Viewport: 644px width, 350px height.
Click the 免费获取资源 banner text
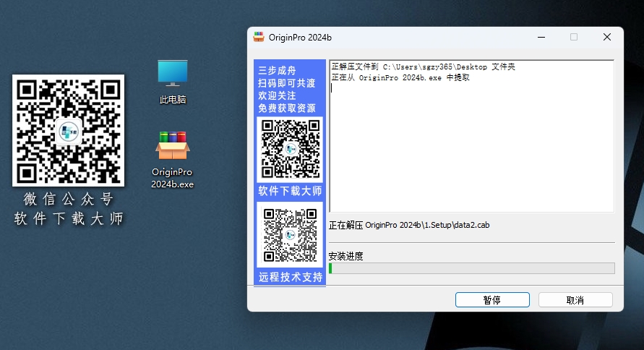(287, 108)
